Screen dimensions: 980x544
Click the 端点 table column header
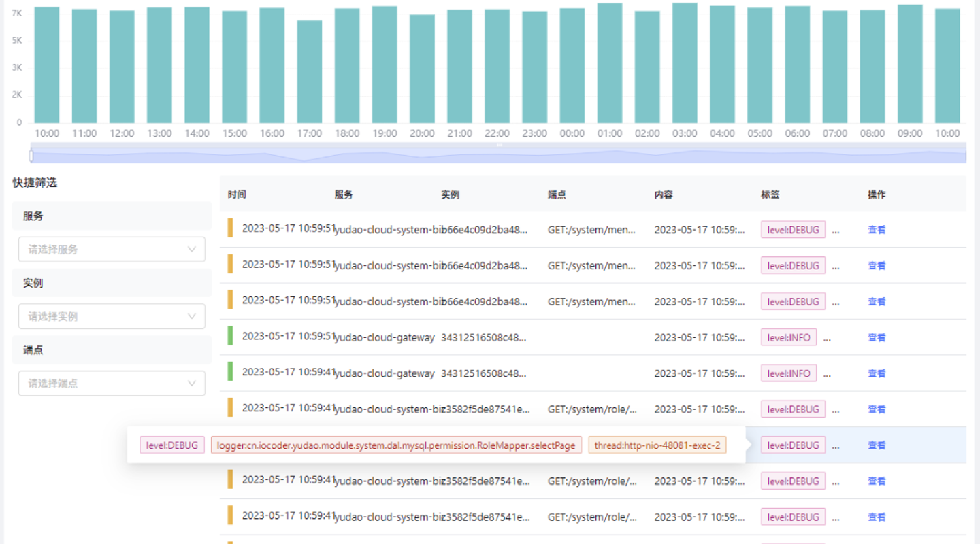coord(557,194)
